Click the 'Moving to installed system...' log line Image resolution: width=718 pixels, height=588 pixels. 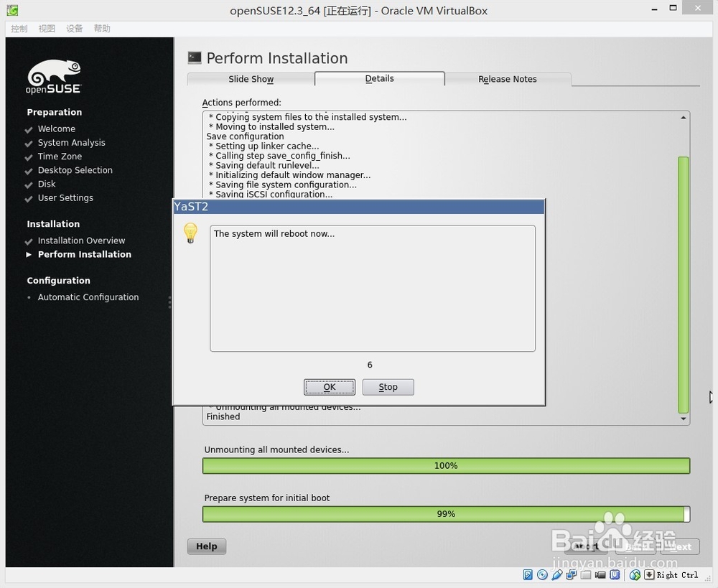[271, 127]
